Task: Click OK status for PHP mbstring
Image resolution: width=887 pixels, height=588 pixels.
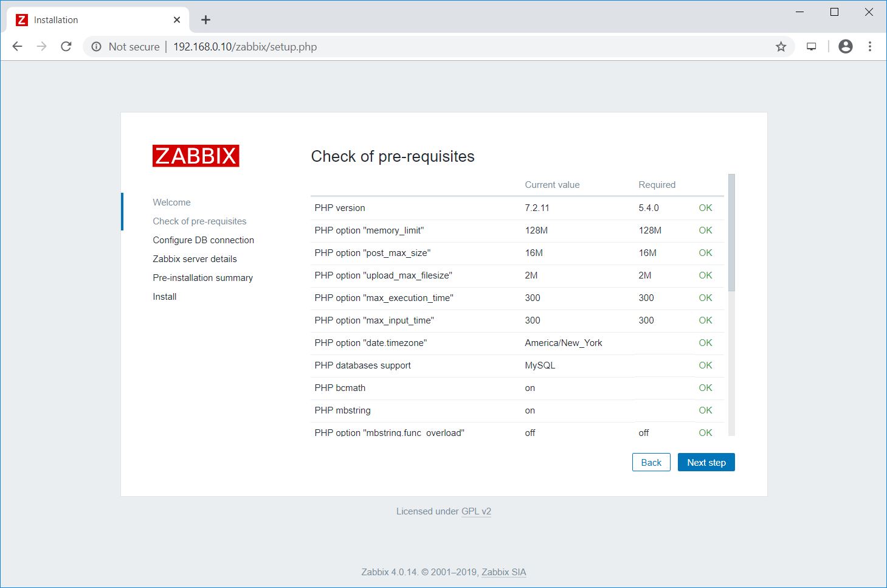Action: pos(705,410)
